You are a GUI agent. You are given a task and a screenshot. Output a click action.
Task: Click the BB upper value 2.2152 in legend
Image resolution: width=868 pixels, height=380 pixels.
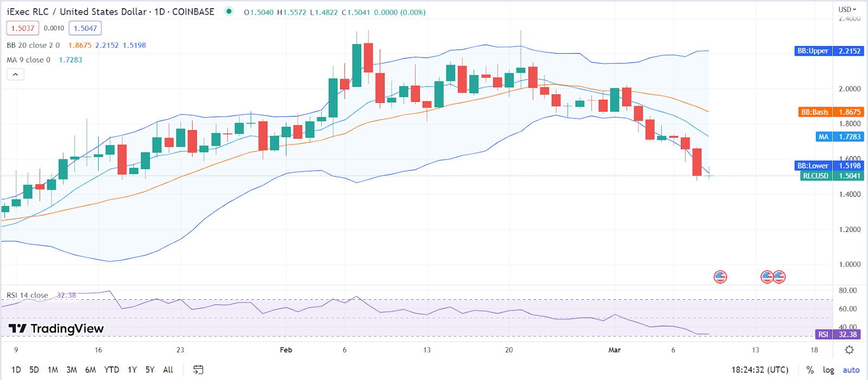pyautogui.click(x=107, y=45)
